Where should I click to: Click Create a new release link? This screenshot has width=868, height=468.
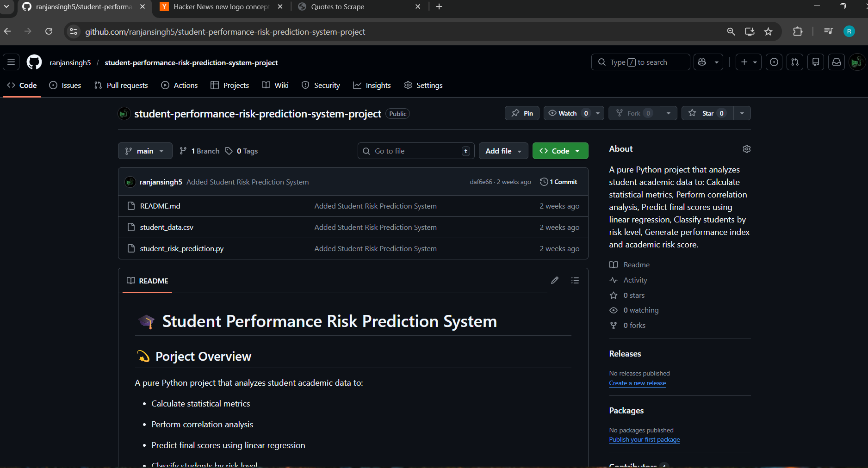click(637, 383)
